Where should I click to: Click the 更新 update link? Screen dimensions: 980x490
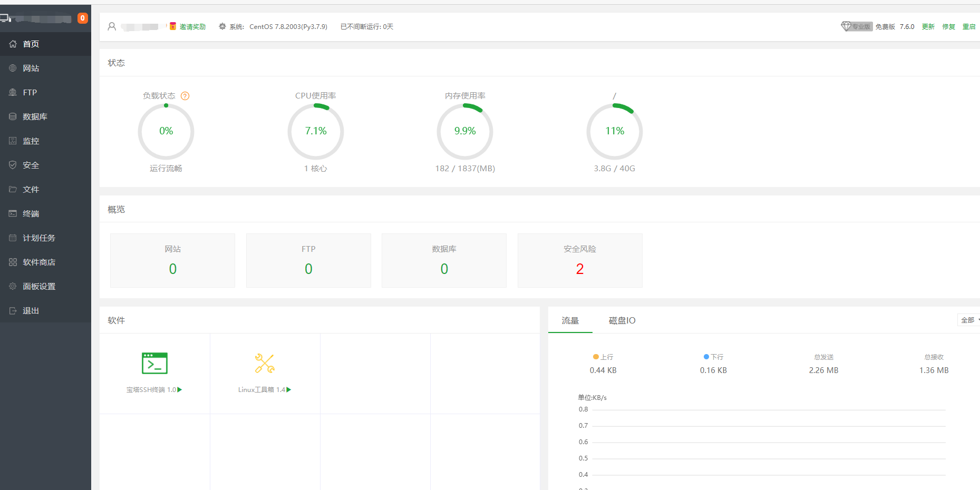928,27
